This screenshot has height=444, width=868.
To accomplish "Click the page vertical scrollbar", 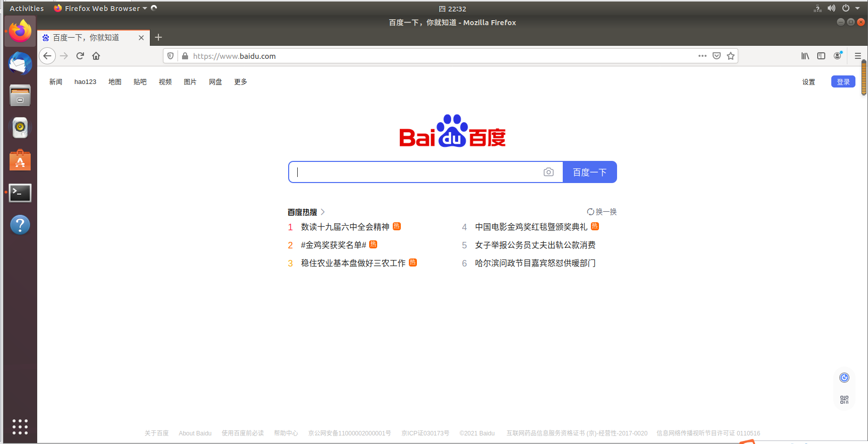I will [x=864, y=77].
